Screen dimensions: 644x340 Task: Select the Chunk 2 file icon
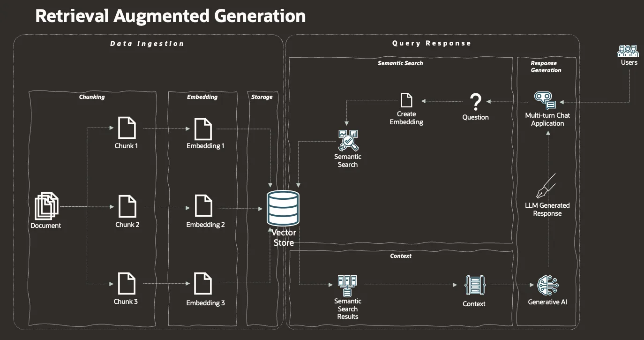click(127, 206)
